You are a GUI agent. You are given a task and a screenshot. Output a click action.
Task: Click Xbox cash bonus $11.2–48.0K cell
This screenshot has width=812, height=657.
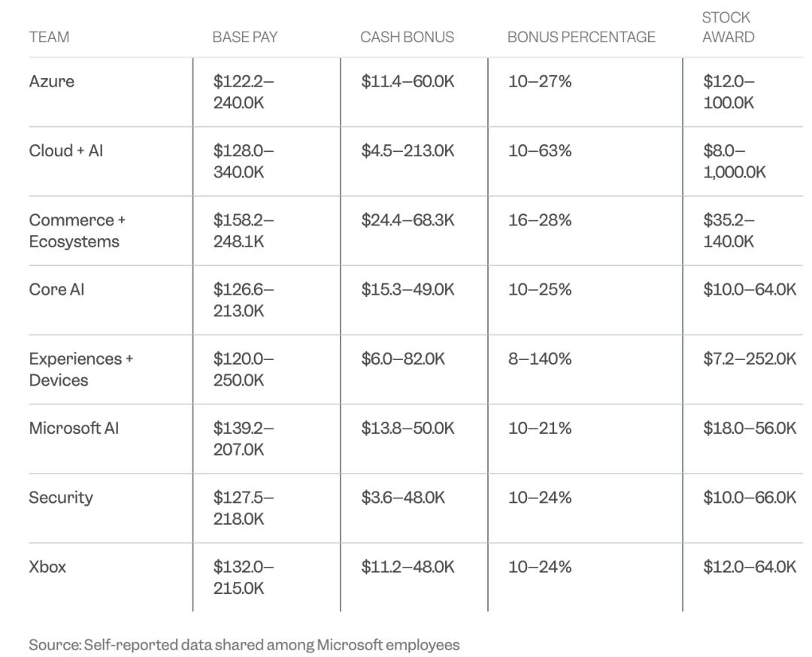click(408, 567)
